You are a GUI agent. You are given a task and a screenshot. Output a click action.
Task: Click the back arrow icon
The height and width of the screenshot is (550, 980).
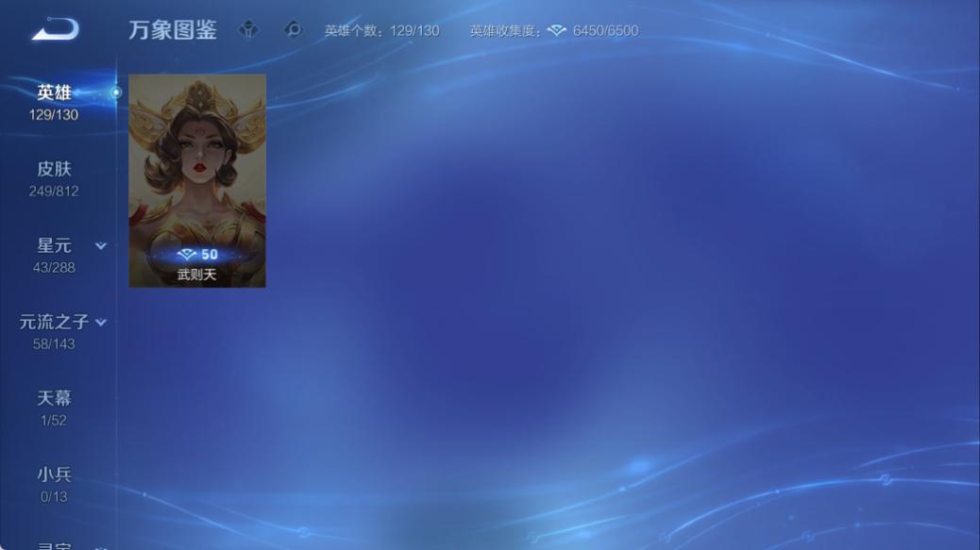click(x=56, y=29)
